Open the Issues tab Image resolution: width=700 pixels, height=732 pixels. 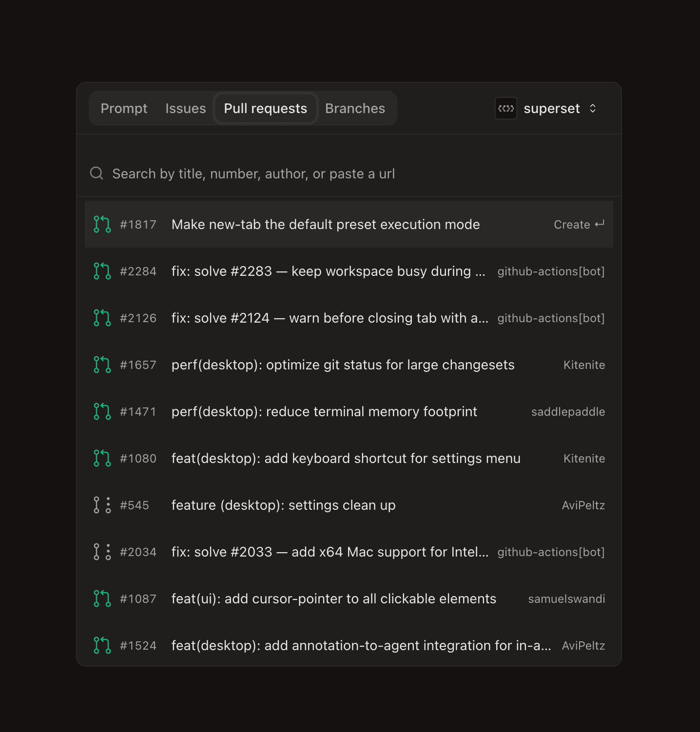185,108
